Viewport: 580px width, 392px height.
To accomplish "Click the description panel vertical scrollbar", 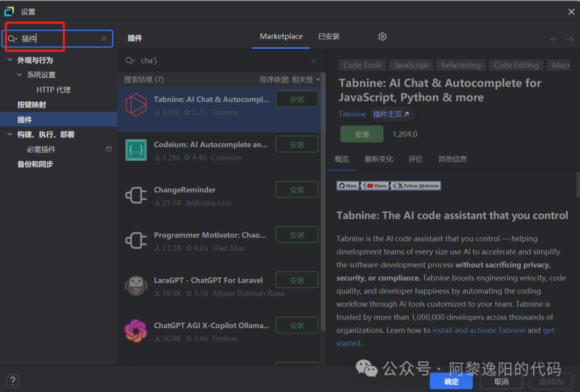I will tap(577, 185).
